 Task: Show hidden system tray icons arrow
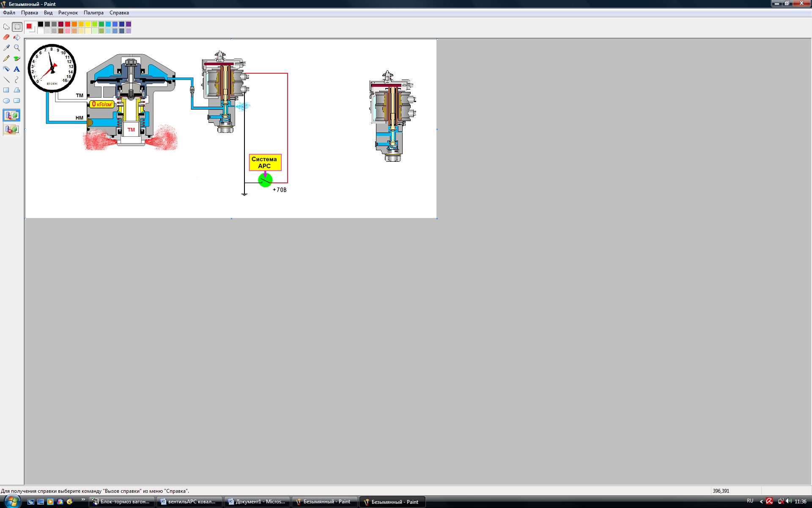(x=761, y=502)
